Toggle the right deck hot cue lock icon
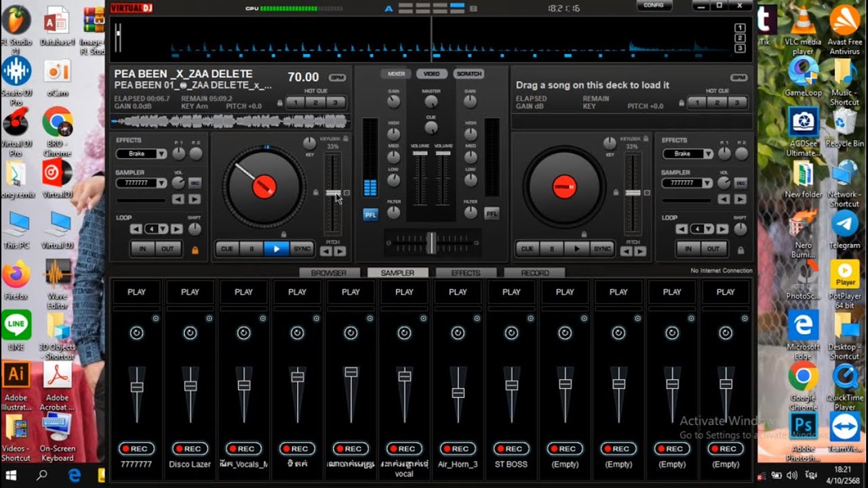868x488 pixels. coord(681,103)
